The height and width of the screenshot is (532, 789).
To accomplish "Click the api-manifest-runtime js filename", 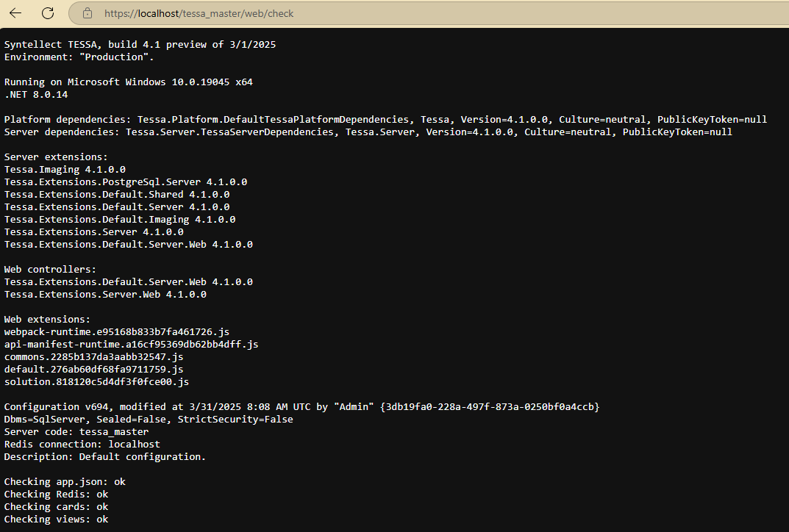I will point(131,345).
